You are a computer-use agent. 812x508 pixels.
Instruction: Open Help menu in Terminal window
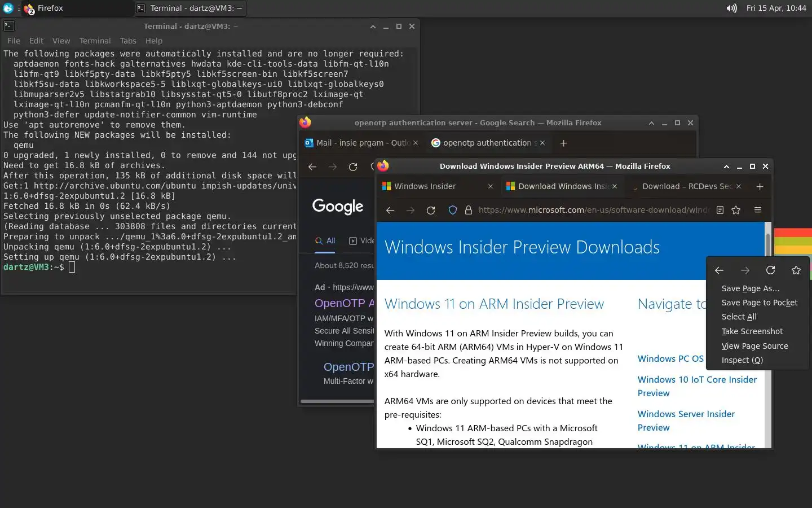coord(154,41)
